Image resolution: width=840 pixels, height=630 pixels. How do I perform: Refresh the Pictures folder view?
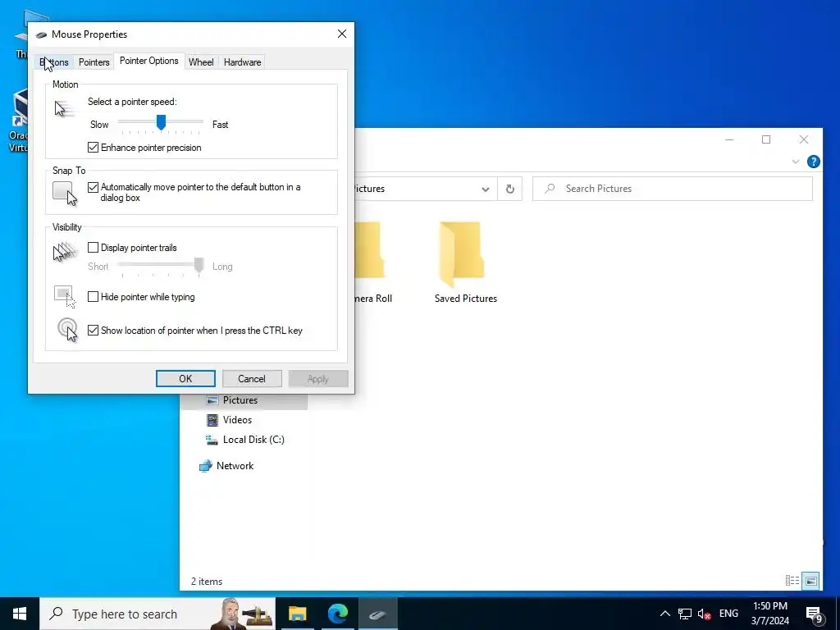510,189
